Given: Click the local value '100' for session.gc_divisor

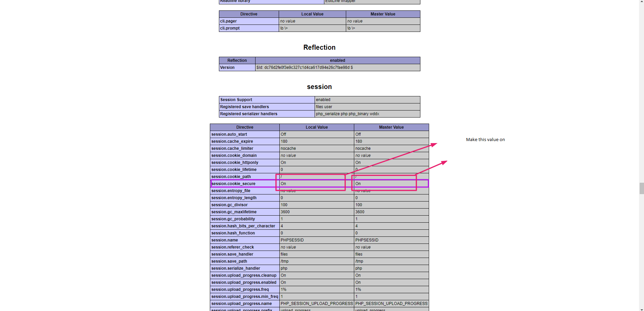Looking at the screenshot, I should click(x=284, y=205).
